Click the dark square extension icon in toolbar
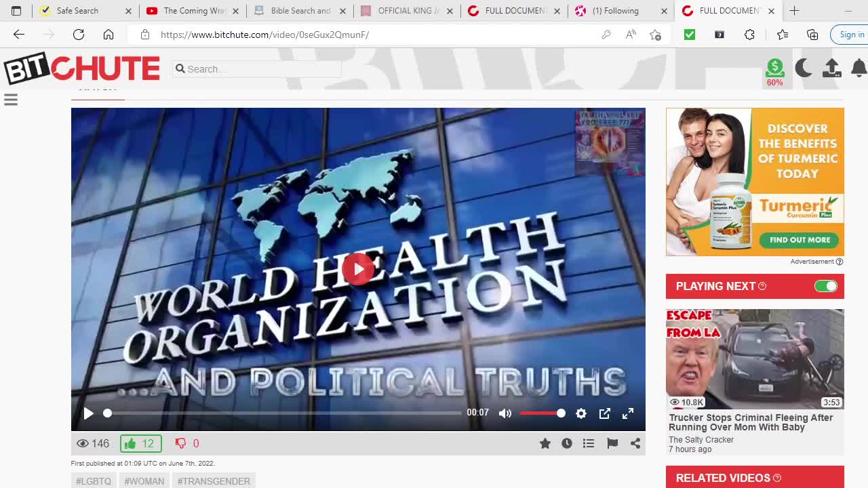The image size is (868, 488). coord(719,35)
